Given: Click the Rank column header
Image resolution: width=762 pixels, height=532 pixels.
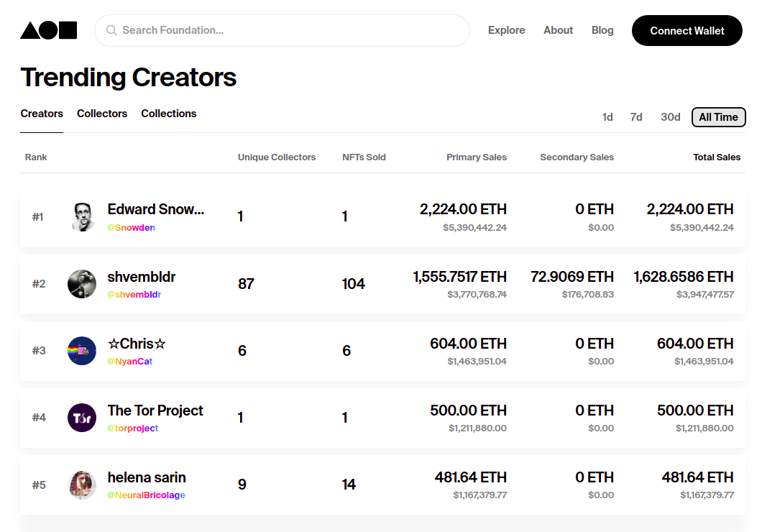Looking at the screenshot, I should [36, 157].
